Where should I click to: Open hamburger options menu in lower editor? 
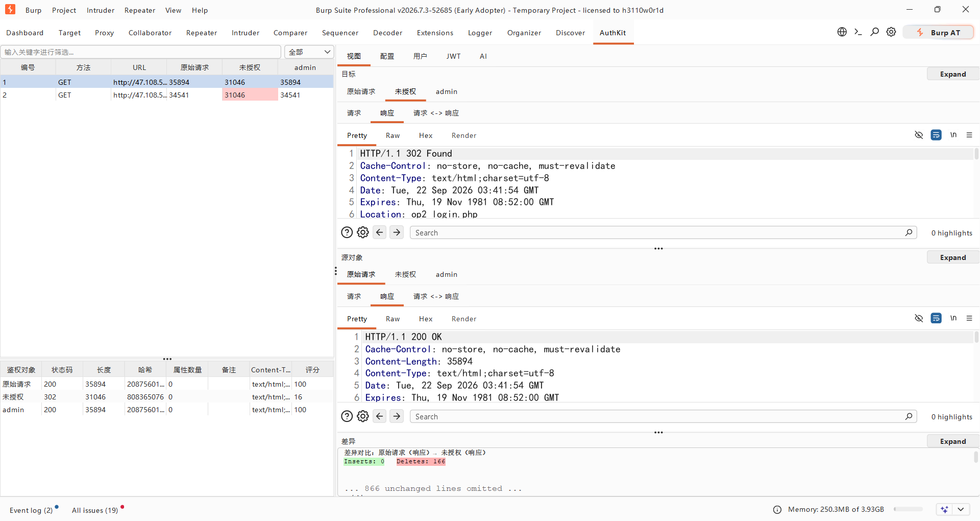coord(969,318)
